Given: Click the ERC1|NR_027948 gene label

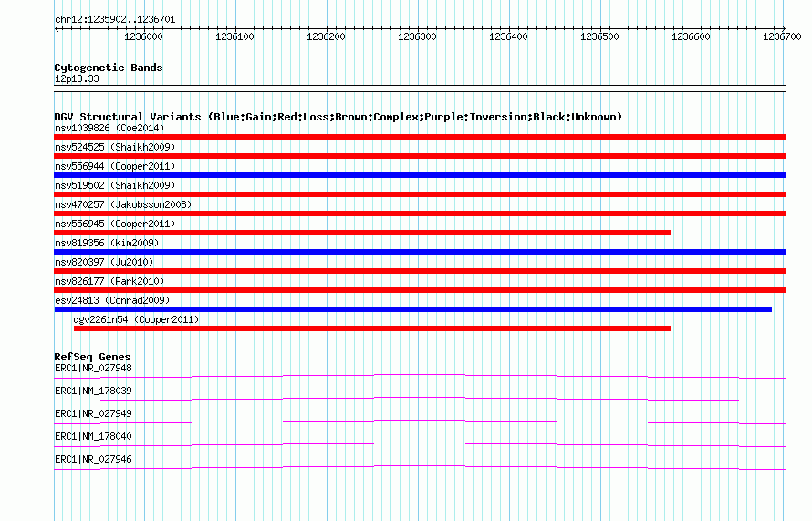Looking at the screenshot, I should [93, 369].
